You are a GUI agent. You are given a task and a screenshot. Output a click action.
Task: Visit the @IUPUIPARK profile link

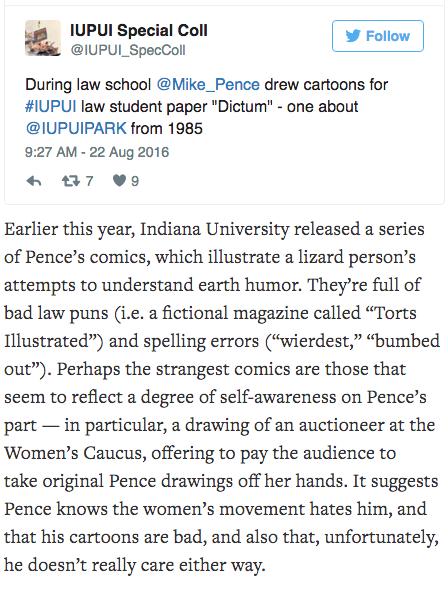(x=76, y=128)
